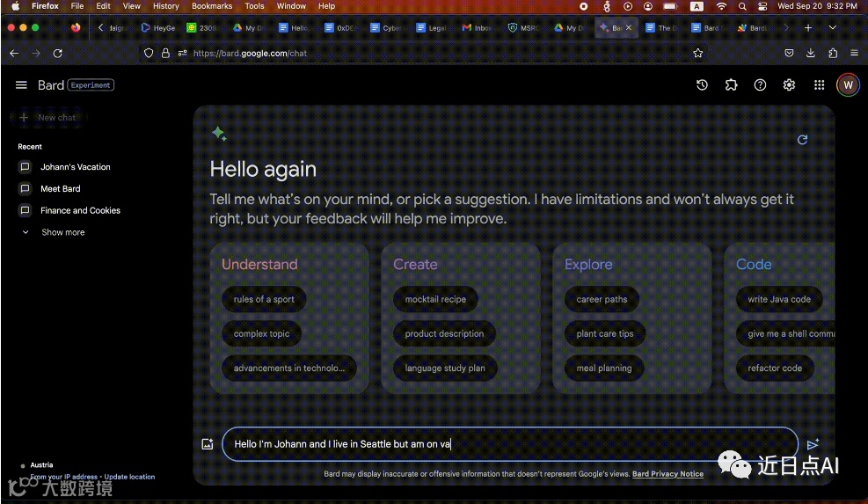Open the account avatar W
The height and width of the screenshot is (504, 868).
[848, 84]
